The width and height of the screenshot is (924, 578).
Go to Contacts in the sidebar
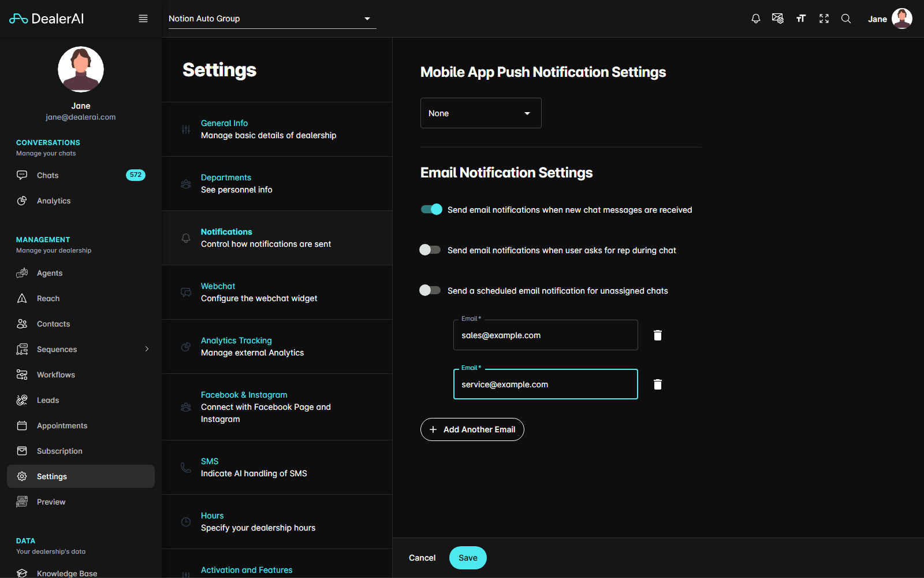[81, 324]
